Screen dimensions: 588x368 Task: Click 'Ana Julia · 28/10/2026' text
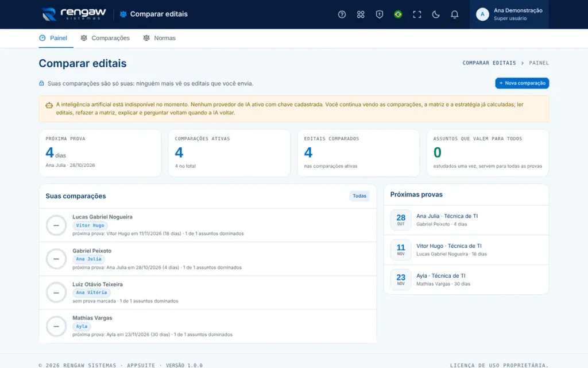[x=70, y=165]
